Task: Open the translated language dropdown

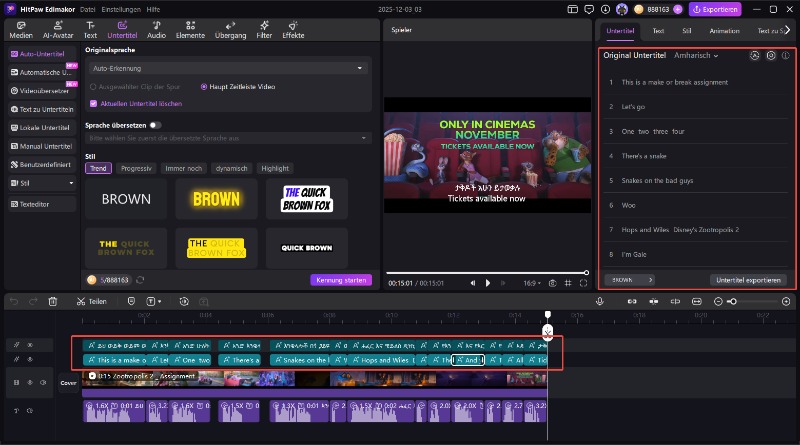Action: [228, 138]
